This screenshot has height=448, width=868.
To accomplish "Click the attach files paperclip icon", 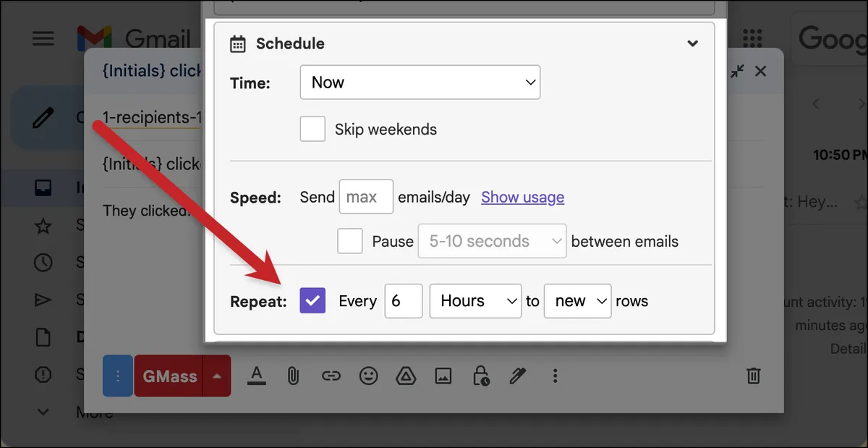I will coord(293,376).
